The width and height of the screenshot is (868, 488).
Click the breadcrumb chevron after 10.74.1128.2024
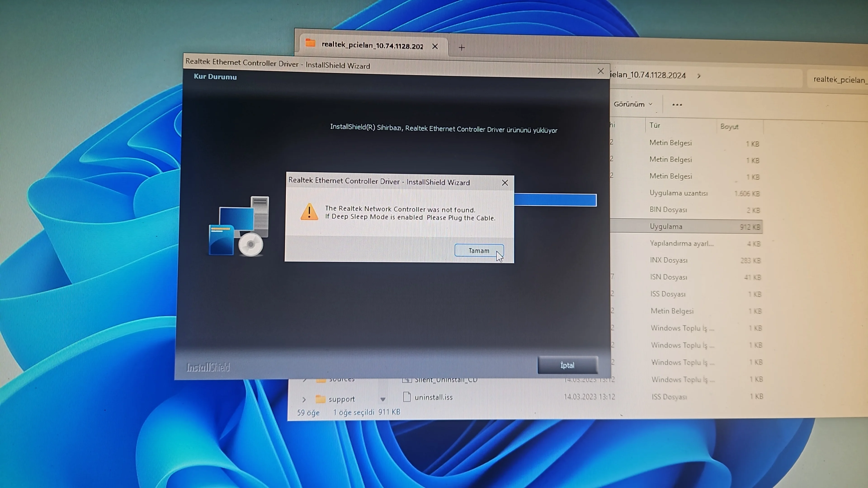pos(699,76)
